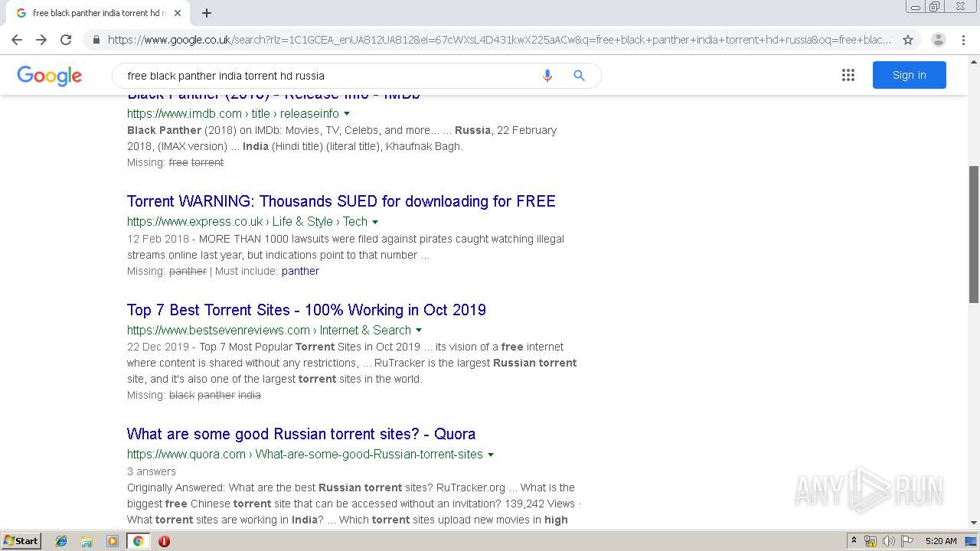
Task: Click the bestsevenreviews.com URL text
Action: 269,330
